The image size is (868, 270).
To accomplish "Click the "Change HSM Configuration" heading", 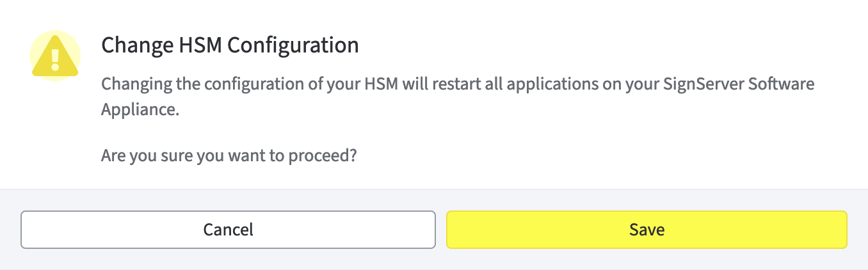I will pos(230,46).
